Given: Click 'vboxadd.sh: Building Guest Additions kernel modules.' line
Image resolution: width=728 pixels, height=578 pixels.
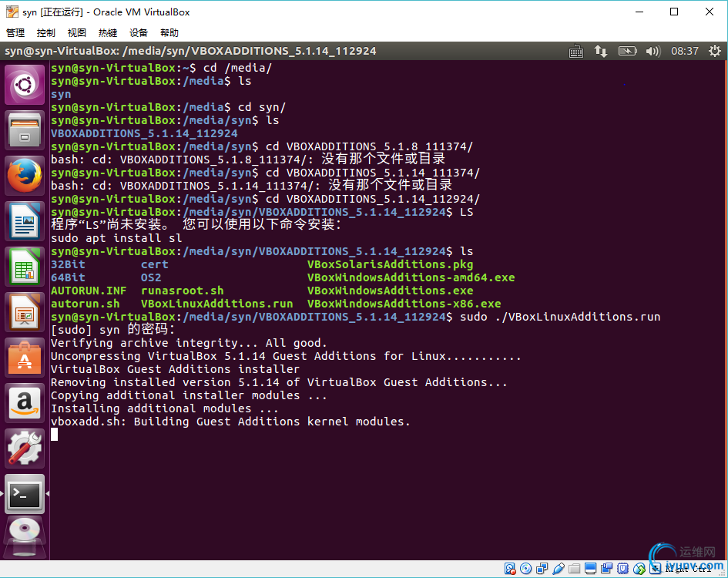Looking at the screenshot, I should 230,422.
